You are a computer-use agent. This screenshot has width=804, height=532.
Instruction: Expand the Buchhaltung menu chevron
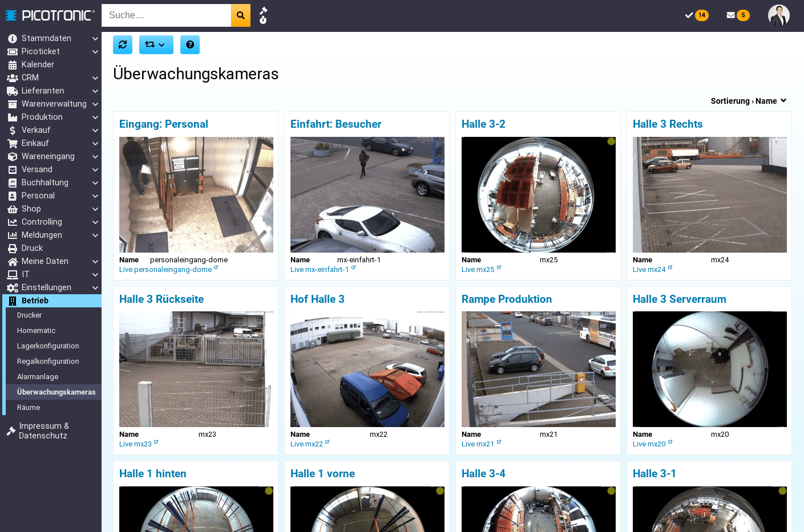[x=95, y=182]
